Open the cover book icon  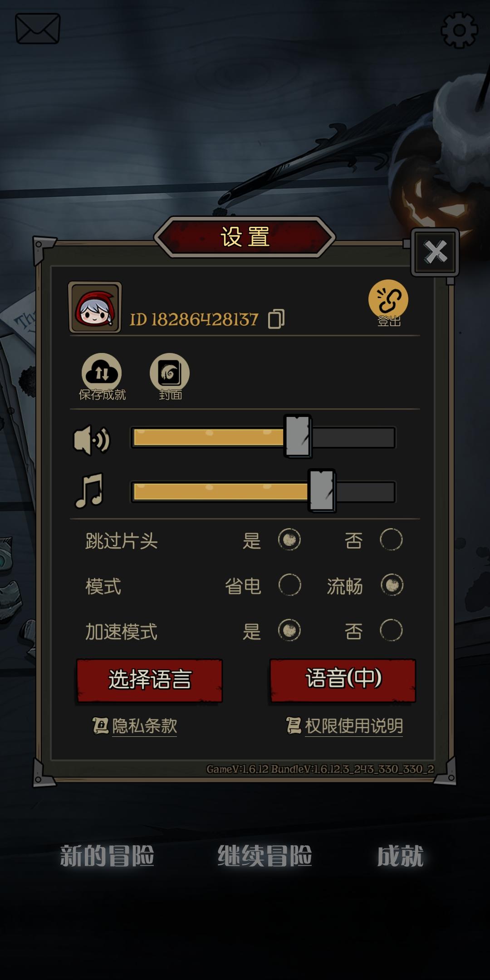pos(170,372)
